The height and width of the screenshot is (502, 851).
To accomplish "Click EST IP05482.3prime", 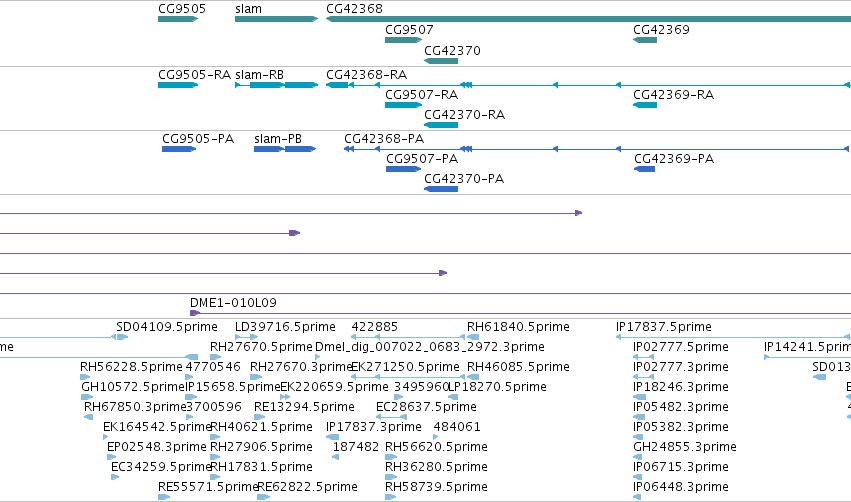I will point(680,407).
